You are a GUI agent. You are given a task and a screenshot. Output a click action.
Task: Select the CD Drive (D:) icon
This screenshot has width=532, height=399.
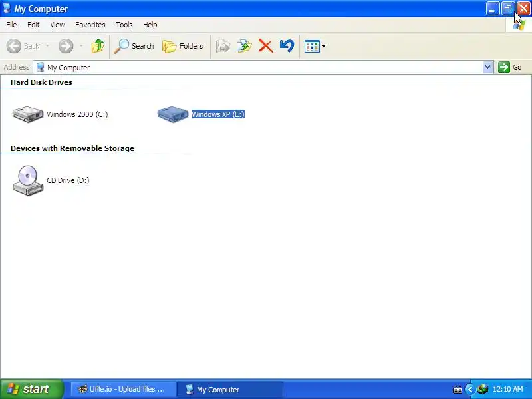(28, 180)
